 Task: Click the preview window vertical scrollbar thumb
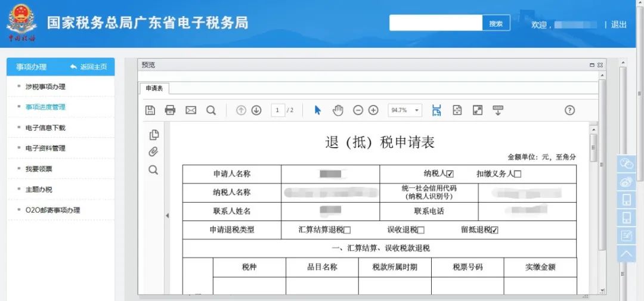pyautogui.click(x=602, y=165)
